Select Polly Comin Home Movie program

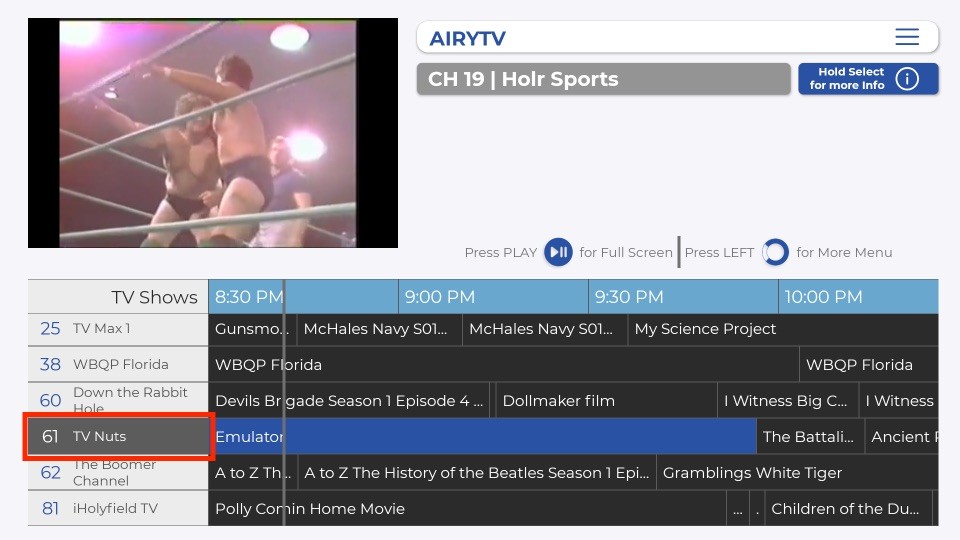[467, 509]
